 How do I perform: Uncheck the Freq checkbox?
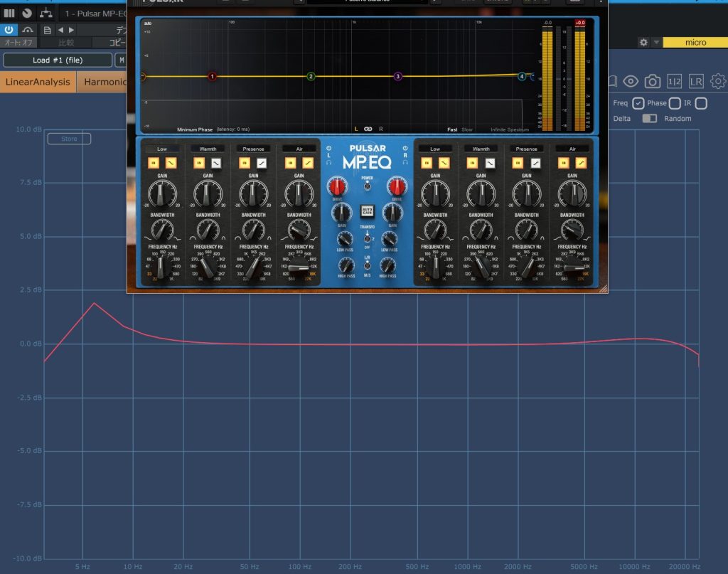coord(638,103)
